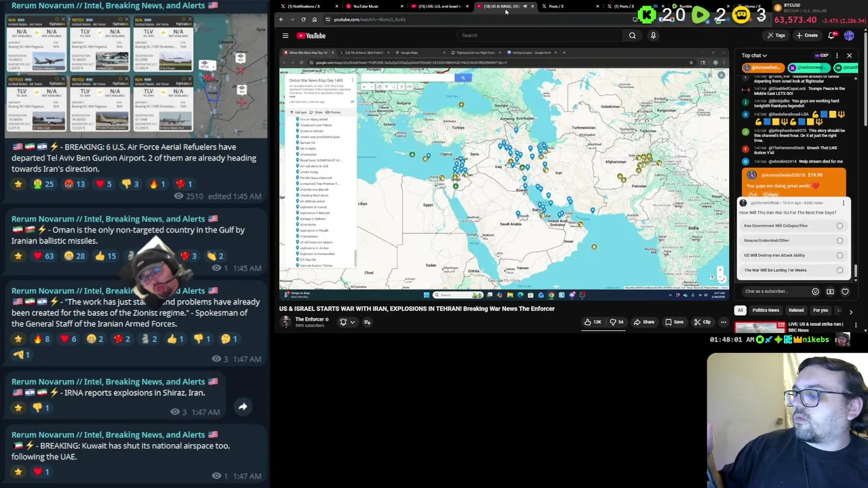Viewport: 868px width, 488px height.
Task: Click the Create button
Action: (808, 35)
